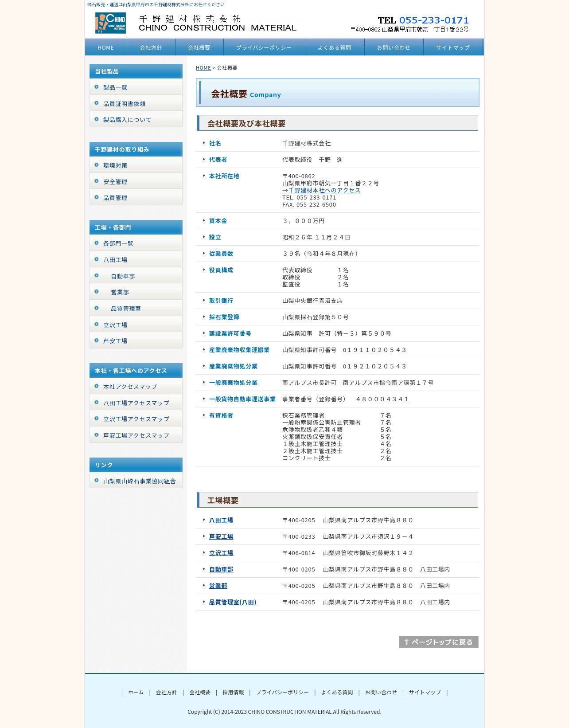Open 自動車部 in the sidebar

click(136, 276)
